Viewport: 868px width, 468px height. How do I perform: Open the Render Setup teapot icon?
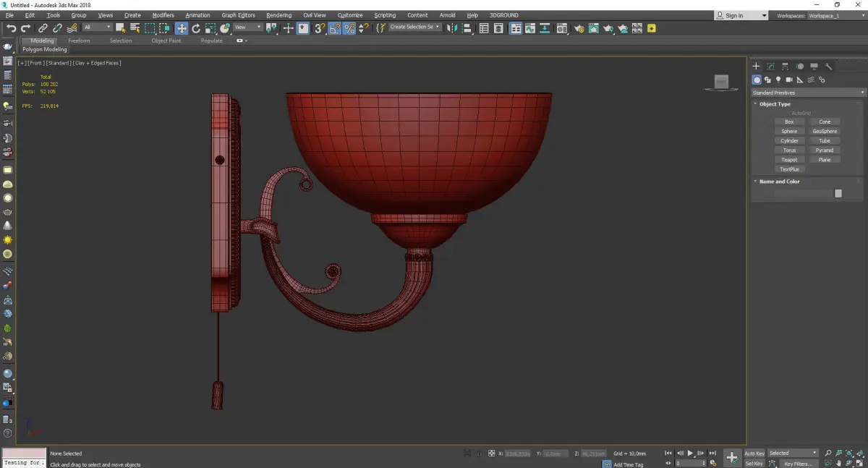point(579,28)
